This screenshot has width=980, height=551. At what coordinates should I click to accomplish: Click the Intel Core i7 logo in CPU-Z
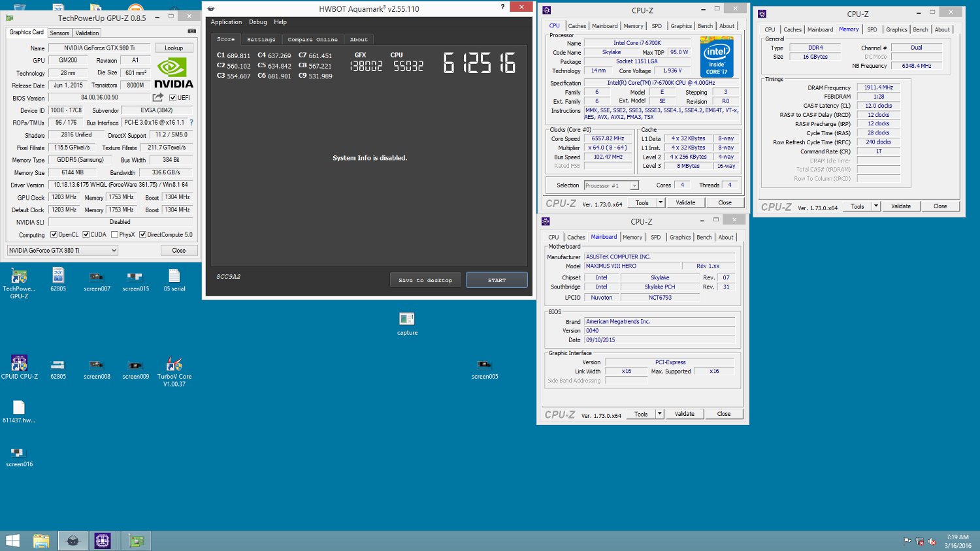point(717,57)
